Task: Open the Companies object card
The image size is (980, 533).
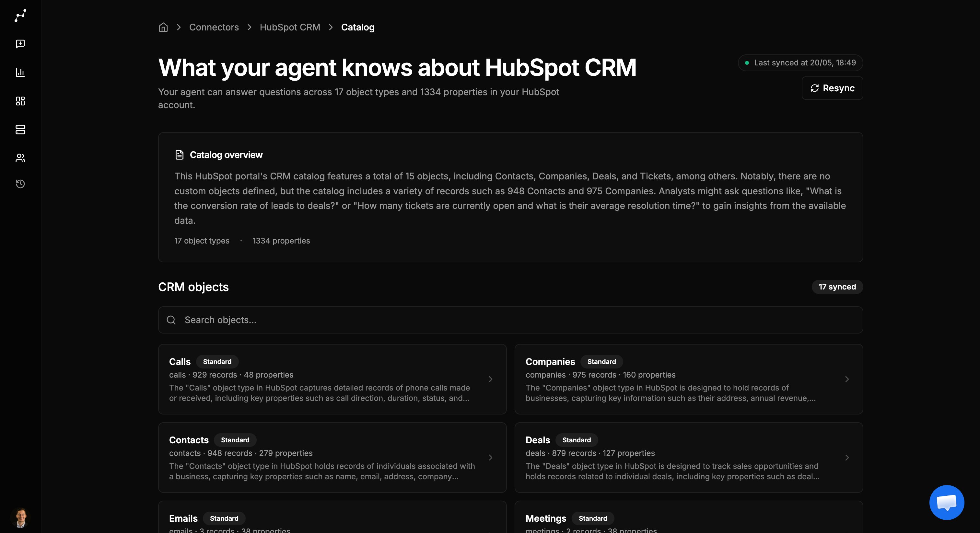Action: (x=689, y=379)
